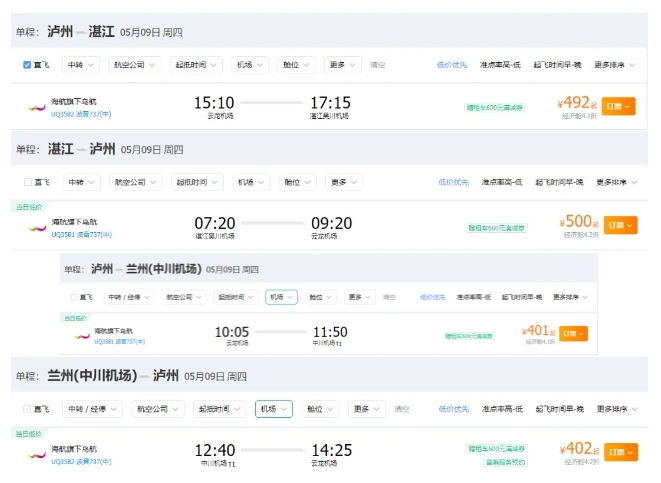Check 直飞 checkbox in 兰州–泸州 section
Image resolution: width=661 pixels, height=483 pixels.
(27, 409)
